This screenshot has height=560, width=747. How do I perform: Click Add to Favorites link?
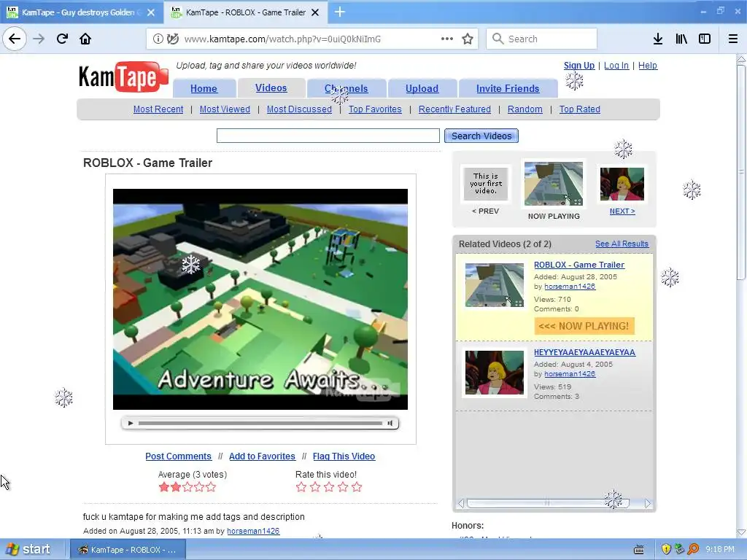tap(262, 456)
